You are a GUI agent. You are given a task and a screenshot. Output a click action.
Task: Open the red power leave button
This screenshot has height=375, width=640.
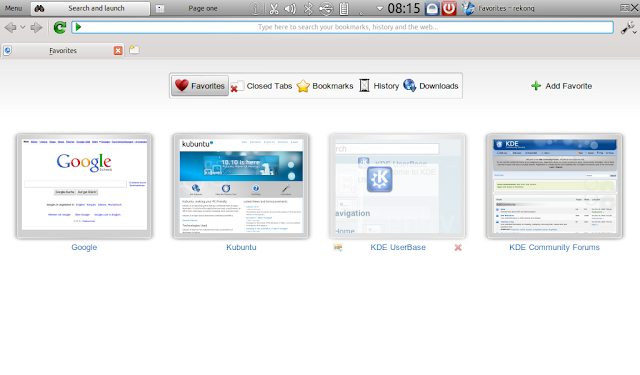click(x=449, y=9)
